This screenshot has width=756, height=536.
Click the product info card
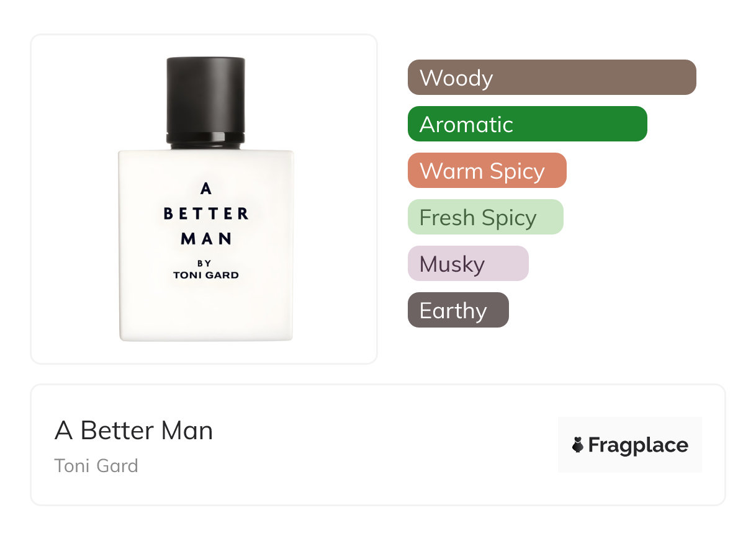[378, 445]
